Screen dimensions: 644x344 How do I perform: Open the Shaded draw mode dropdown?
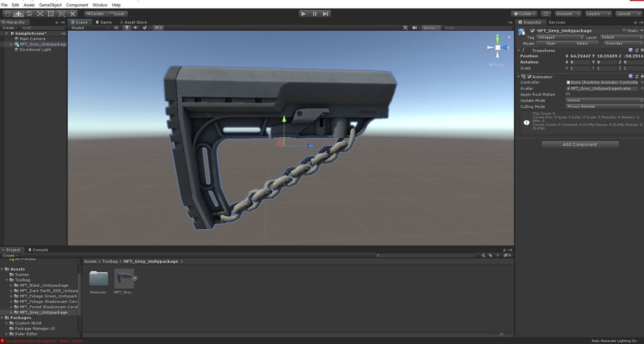(x=90, y=28)
